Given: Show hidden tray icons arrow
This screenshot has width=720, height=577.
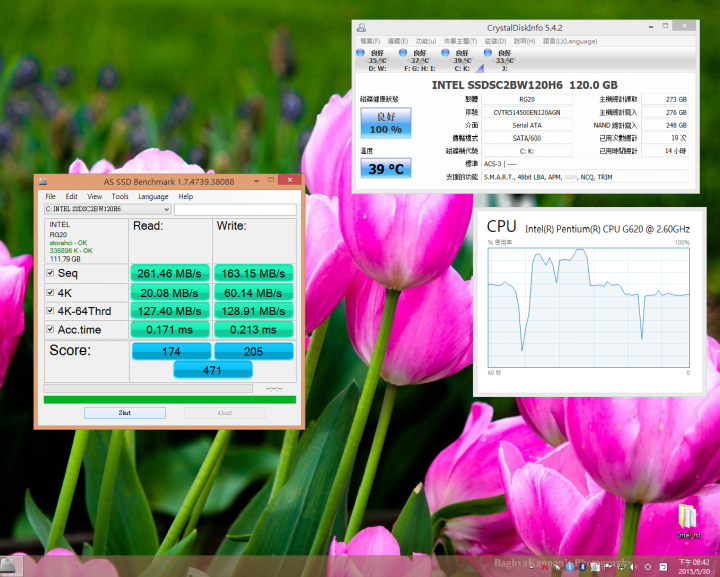Looking at the screenshot, I should click(x=532, y=567).
